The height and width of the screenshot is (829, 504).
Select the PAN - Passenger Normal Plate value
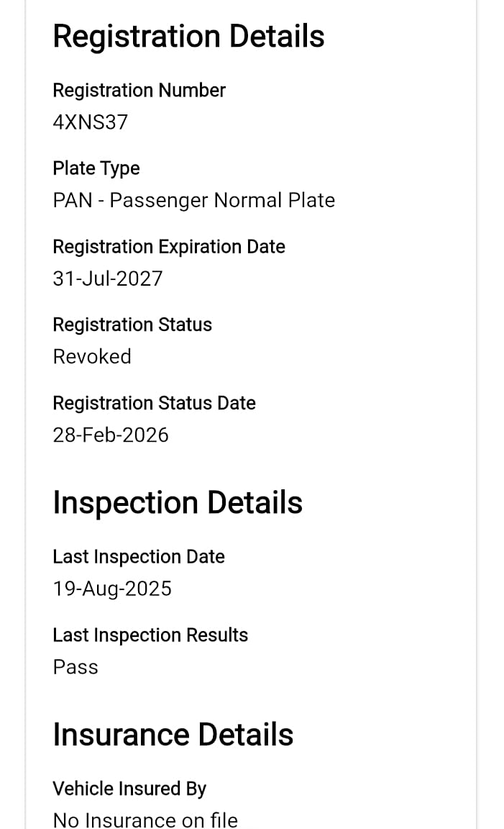click(x=194, y=200)
